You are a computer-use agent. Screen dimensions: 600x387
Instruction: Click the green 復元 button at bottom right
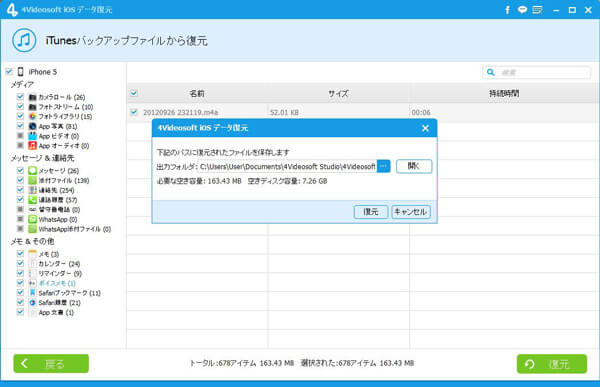coord(551,364)
